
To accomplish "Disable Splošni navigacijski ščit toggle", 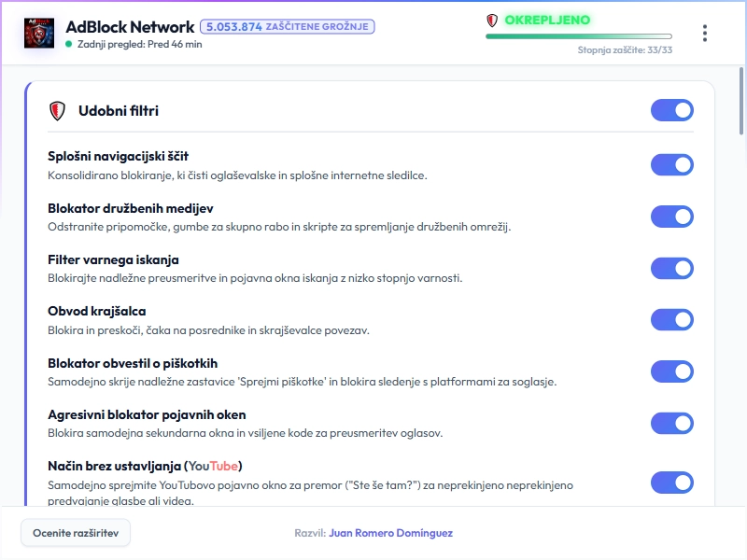I will [671, 165].
